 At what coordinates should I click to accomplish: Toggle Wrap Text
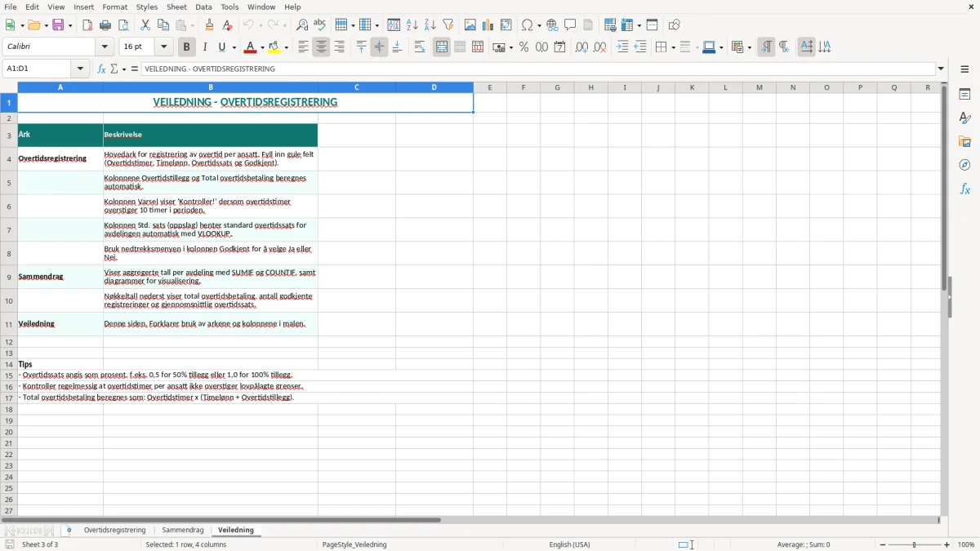(420, 47)
